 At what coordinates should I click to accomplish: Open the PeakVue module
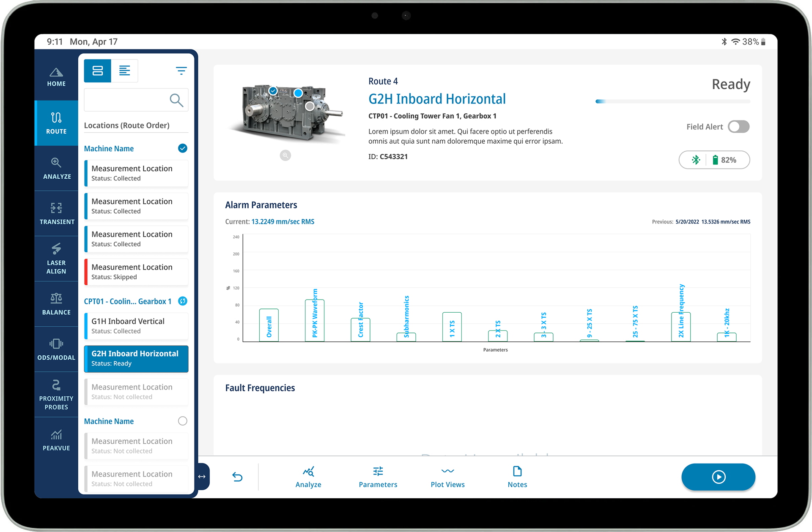(x=56, y=440)
